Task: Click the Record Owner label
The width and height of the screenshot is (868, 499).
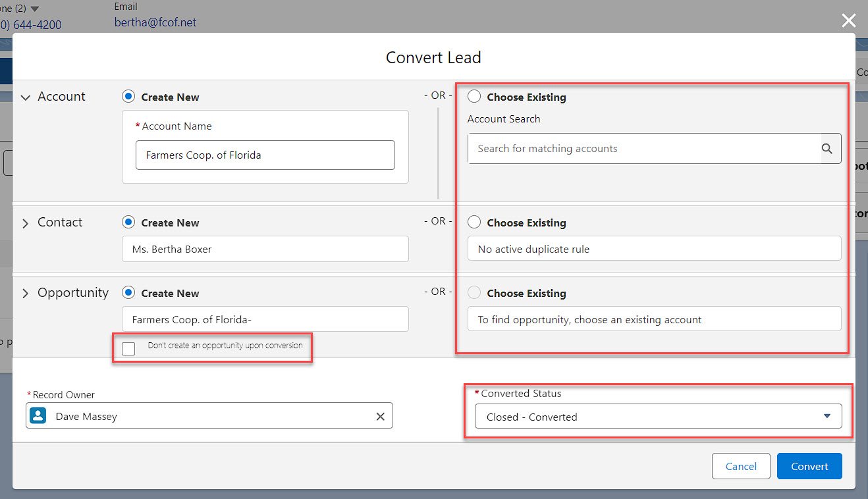Action: 64,395
